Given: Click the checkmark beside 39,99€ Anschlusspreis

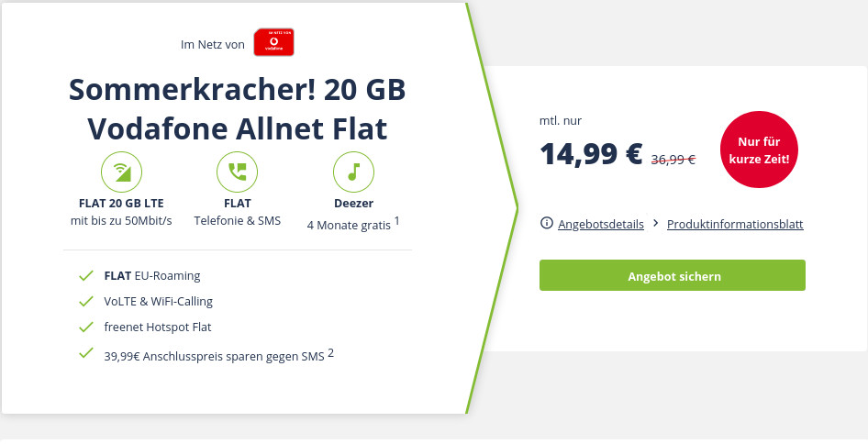Looking at the screenshot, I should (86, 352).
